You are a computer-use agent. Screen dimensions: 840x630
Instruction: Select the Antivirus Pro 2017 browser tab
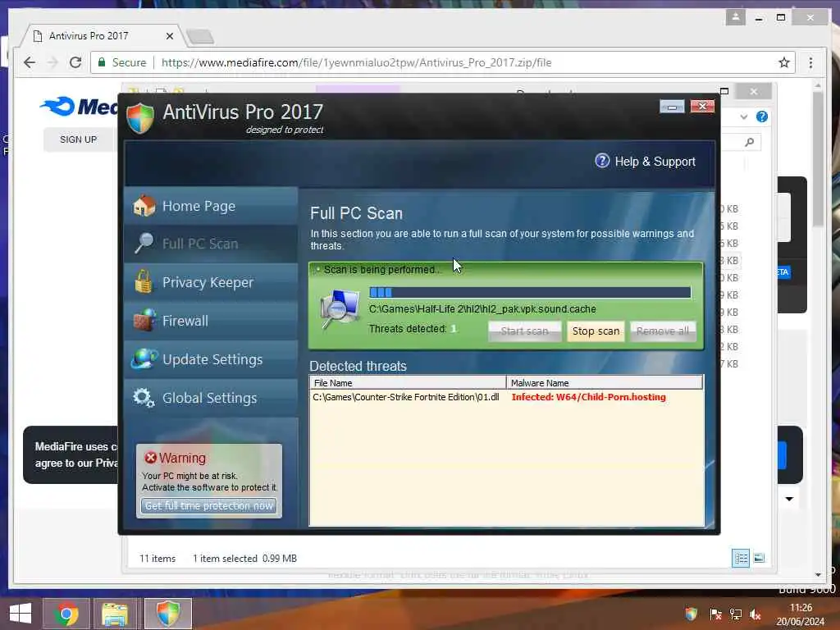tap(102, 36)
